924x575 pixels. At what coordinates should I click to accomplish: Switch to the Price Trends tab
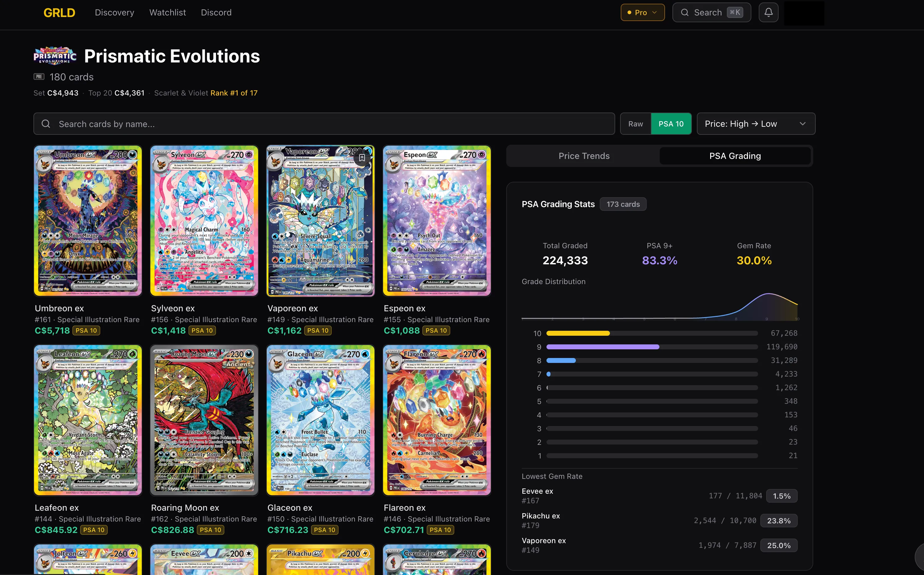(584, 156)
